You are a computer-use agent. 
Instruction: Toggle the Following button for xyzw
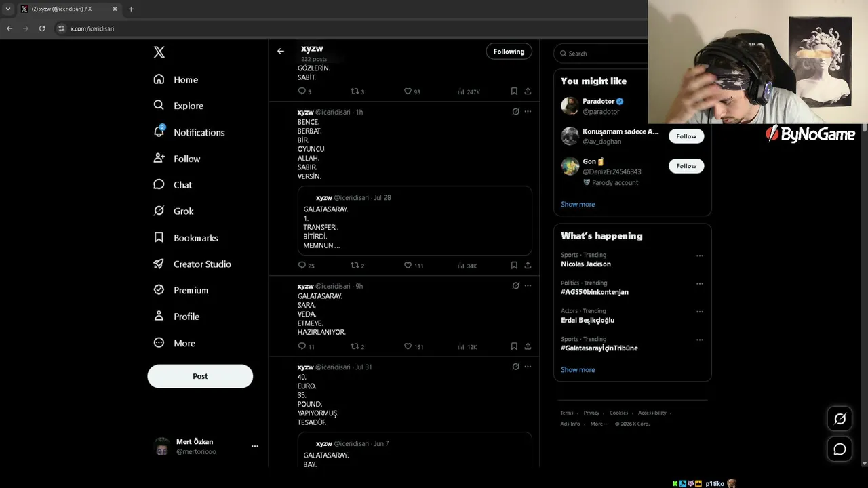click(x=509, y=52)
